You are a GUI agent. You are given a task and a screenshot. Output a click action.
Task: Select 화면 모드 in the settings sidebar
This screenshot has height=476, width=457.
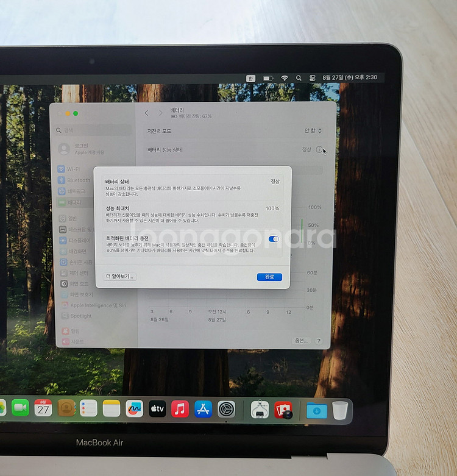click(75, 283)
